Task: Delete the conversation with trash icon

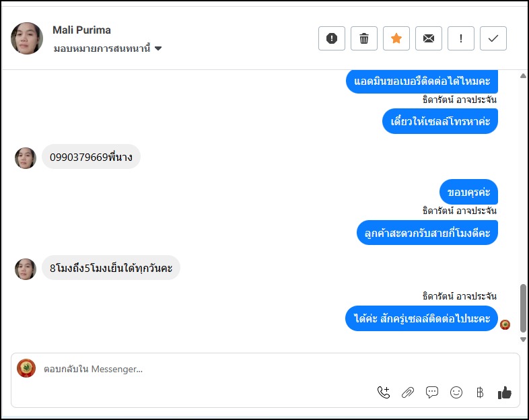Action: [364, 38]
